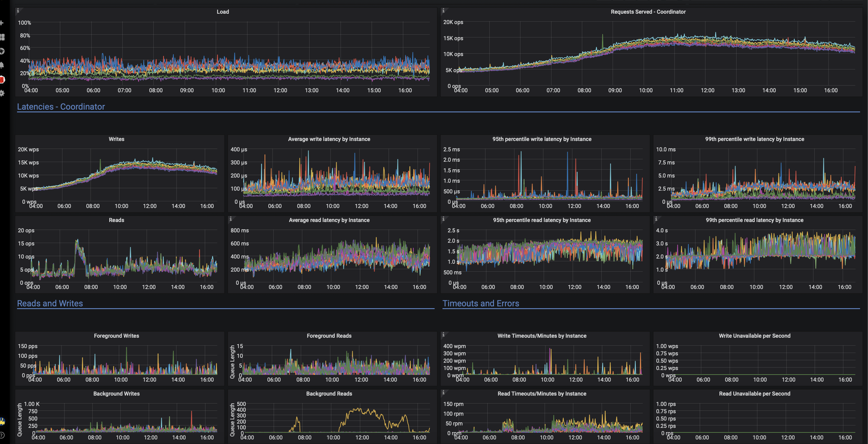The width and height of the screenshot is (868, 444).
Task: Open 95th percentile read latency panel menu
Action: coord(542,220)
